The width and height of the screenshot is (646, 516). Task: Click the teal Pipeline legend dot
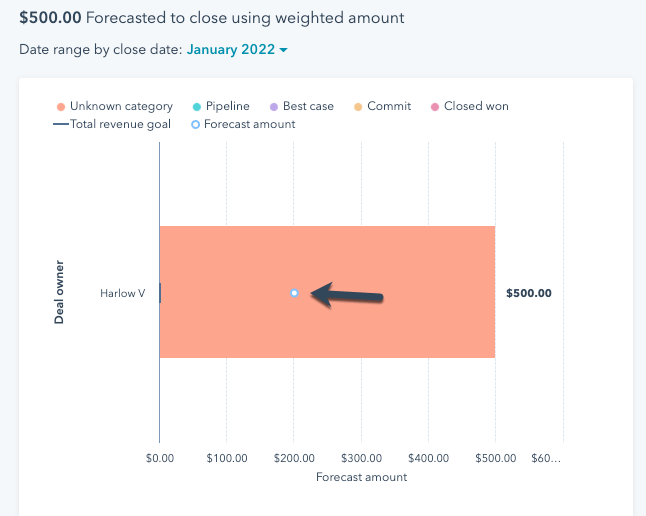click(x=196, y=106)
